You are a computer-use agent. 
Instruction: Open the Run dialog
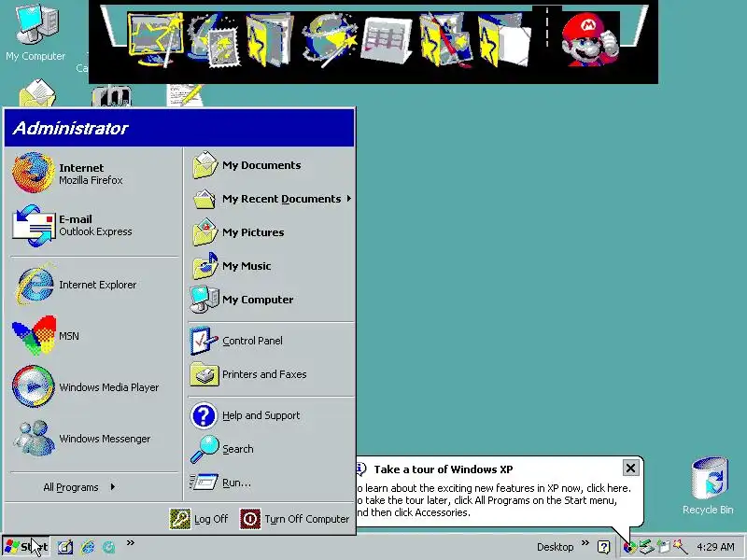click(x=272, y=483)
